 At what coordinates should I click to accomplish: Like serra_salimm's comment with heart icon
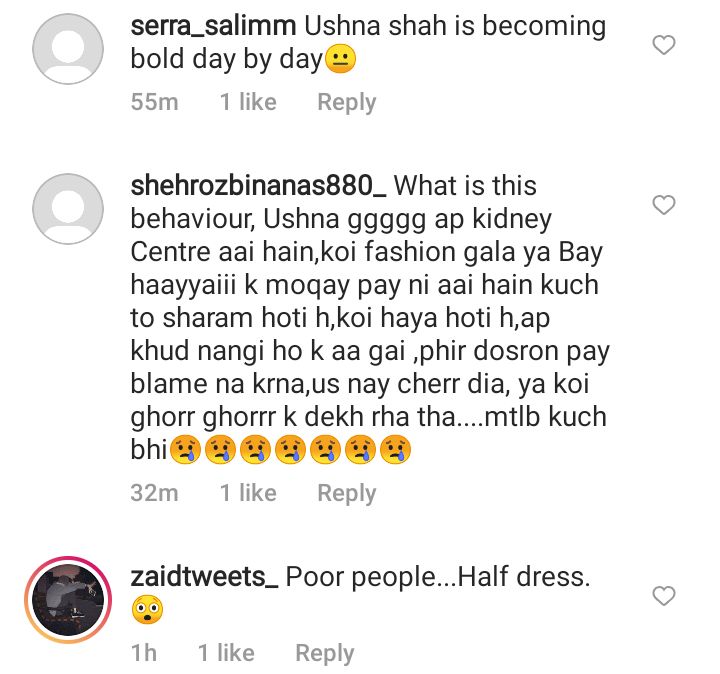[x=664, y=45]
